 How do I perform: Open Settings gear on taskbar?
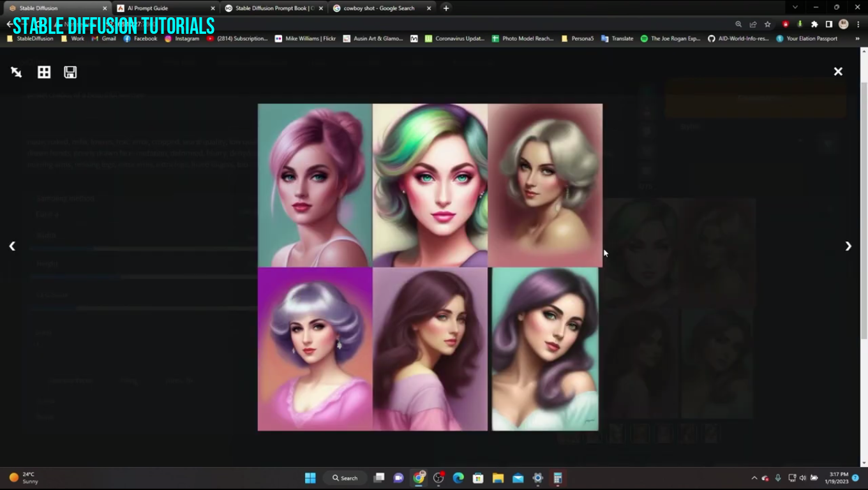[x=537, y=478]
